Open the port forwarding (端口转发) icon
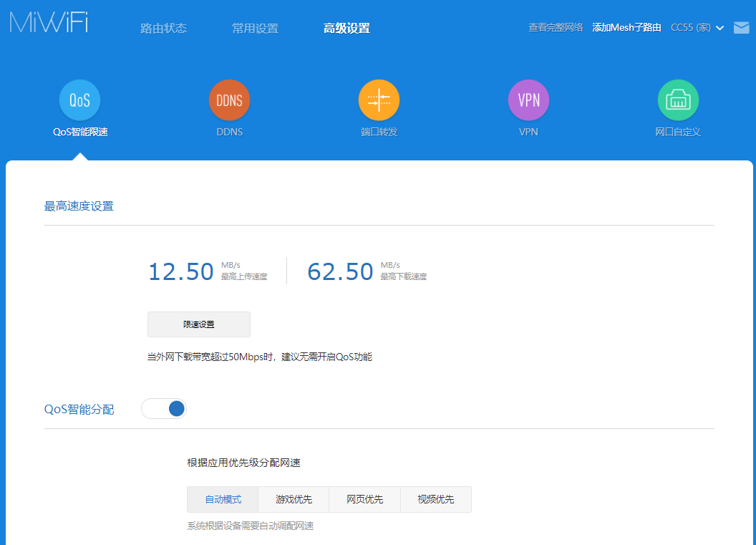Viewport: 756px width, 545px height. tap(379, 100)
